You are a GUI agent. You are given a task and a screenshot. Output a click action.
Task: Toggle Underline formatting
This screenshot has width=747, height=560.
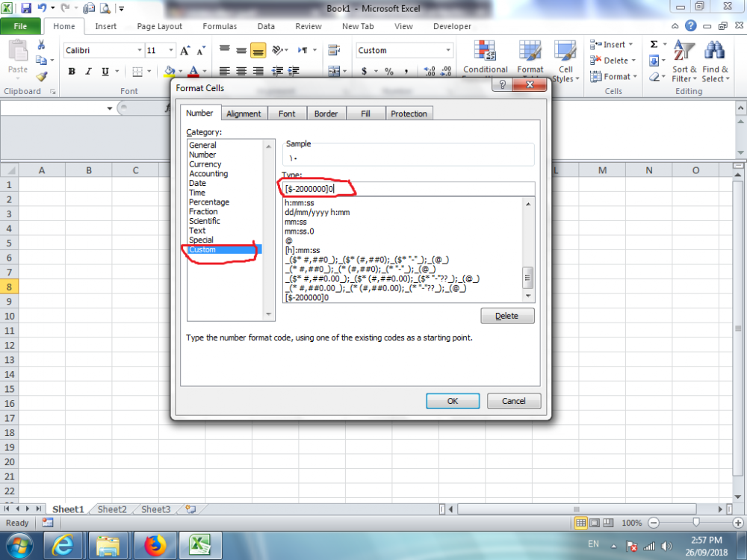(105, 72)
